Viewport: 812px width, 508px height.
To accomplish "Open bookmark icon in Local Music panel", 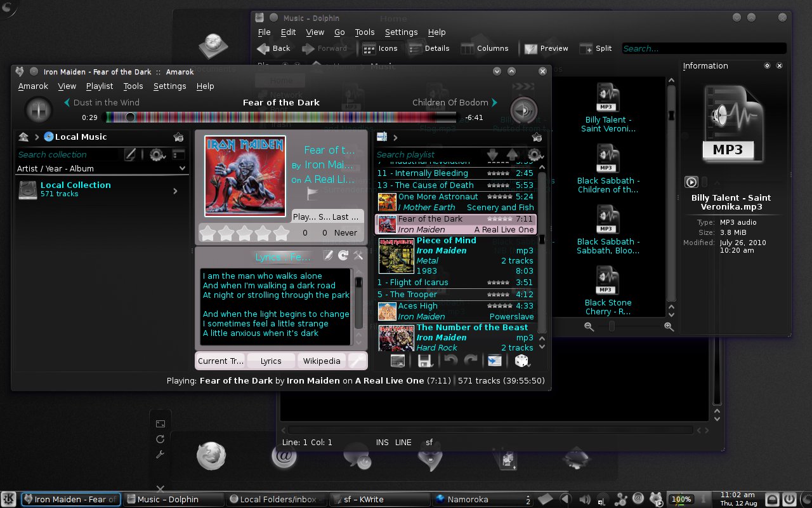I will (178, 137).
